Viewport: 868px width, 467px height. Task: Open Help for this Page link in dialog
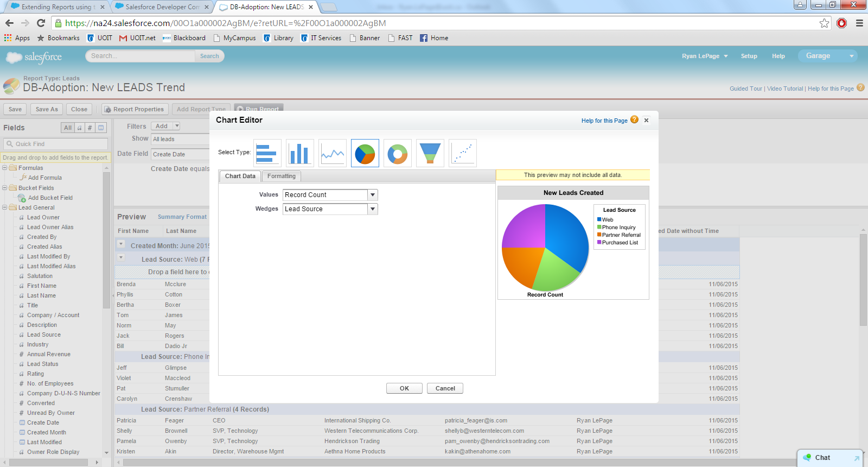coord(604,121)
